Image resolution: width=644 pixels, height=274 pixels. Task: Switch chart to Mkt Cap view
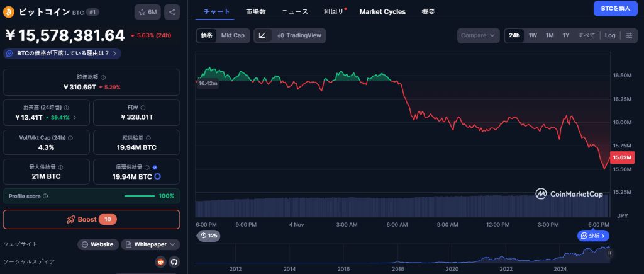[233, 35]
